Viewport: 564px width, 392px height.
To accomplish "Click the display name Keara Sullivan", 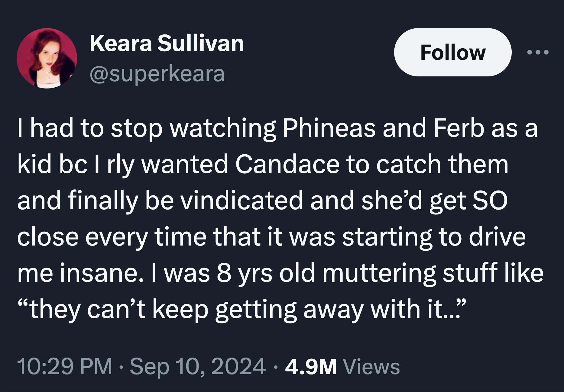I will (167, 43).
